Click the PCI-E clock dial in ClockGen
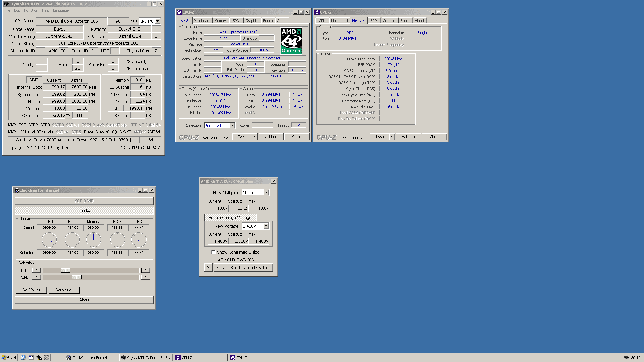The height and width of the screenshot is (362, 644). tap(117, 240)
